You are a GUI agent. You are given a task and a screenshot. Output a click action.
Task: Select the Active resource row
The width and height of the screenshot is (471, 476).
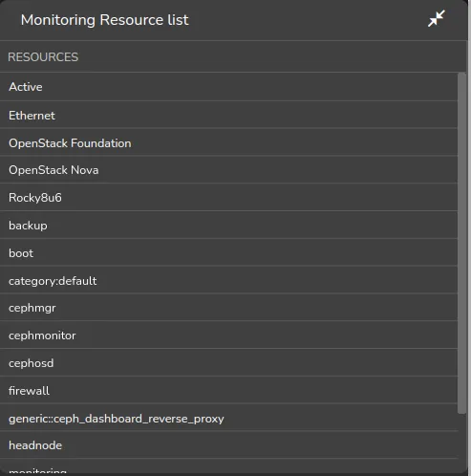point(228,87)
